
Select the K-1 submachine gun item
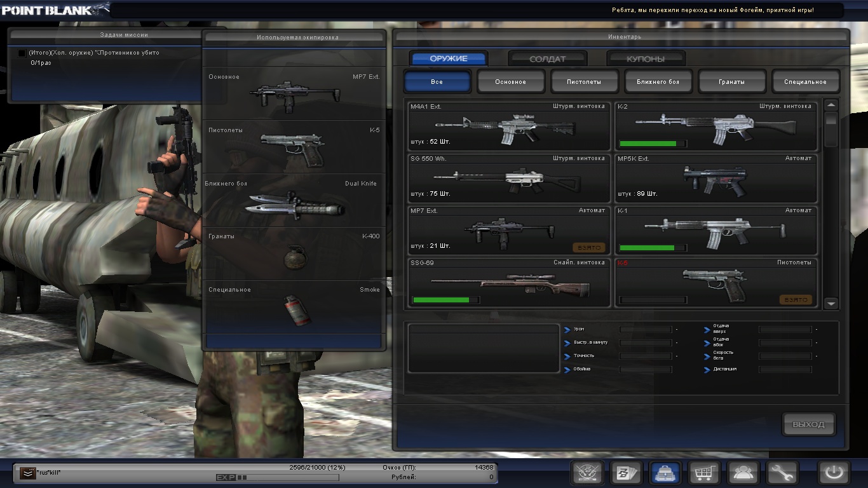tap(716, 230)
